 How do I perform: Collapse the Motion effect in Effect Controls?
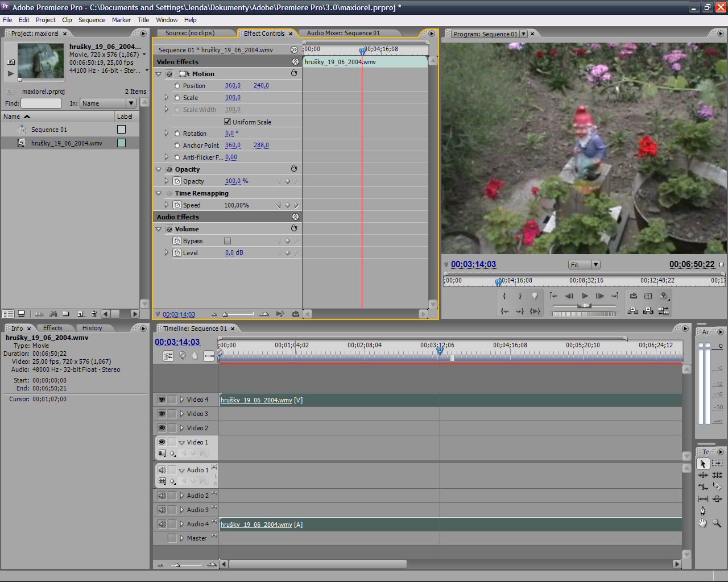158,73
